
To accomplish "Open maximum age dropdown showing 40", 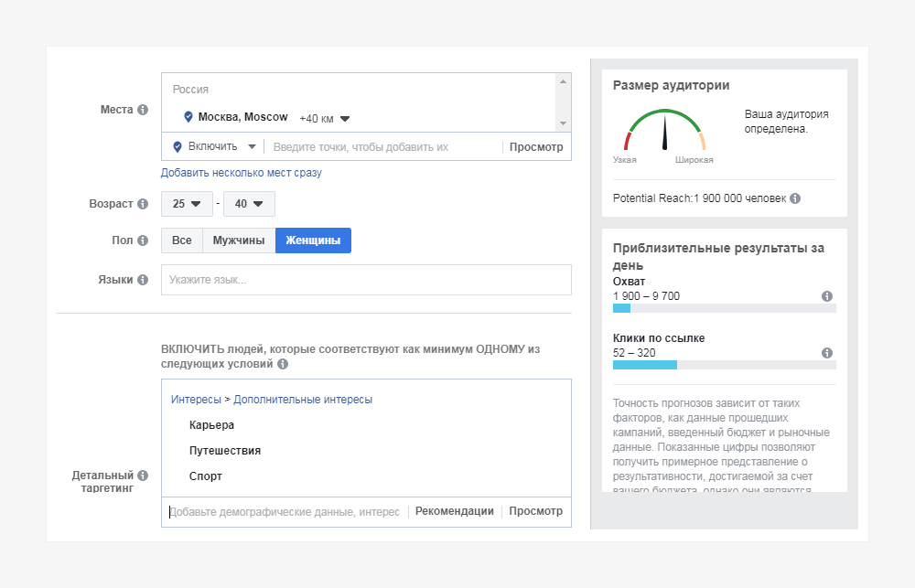I will click(x=249, y=204).
